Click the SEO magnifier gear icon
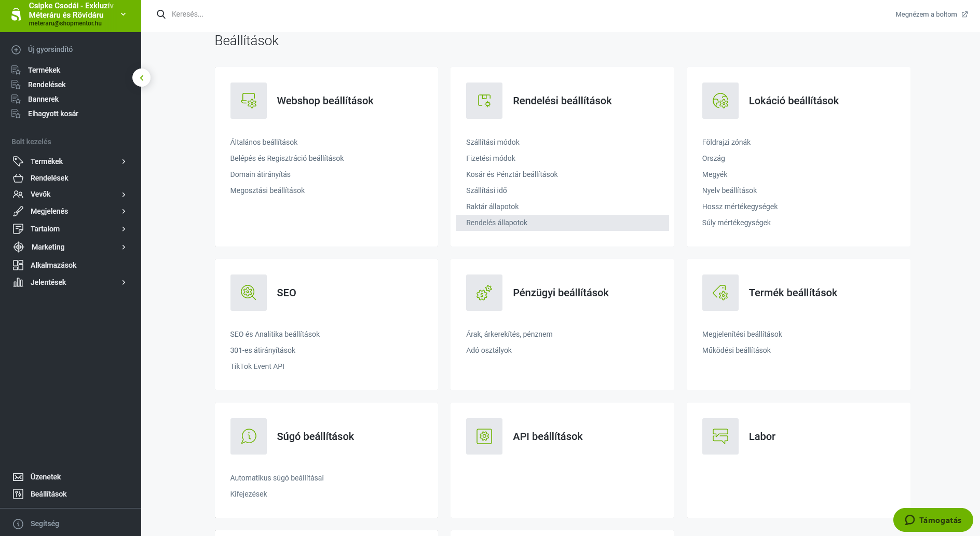The image size is (980, 536). click(x=248, y=293)
